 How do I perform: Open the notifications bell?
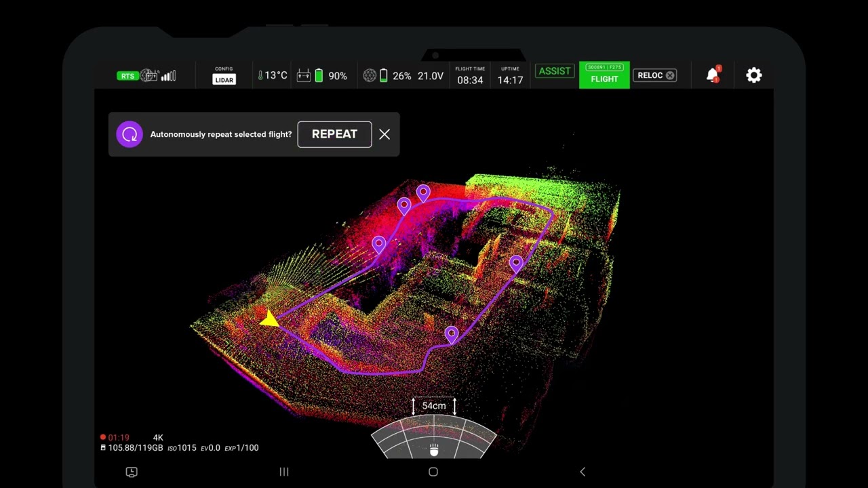point(713,75)
